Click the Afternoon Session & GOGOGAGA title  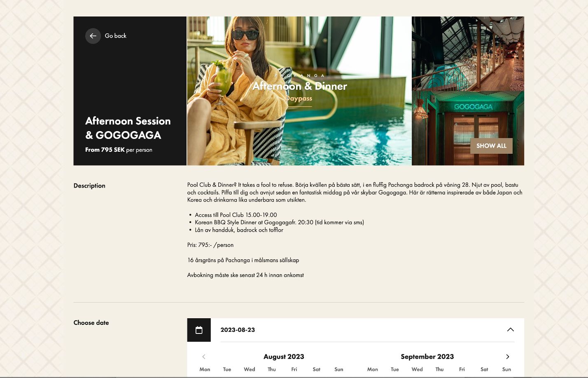click(x=128, y=128)
